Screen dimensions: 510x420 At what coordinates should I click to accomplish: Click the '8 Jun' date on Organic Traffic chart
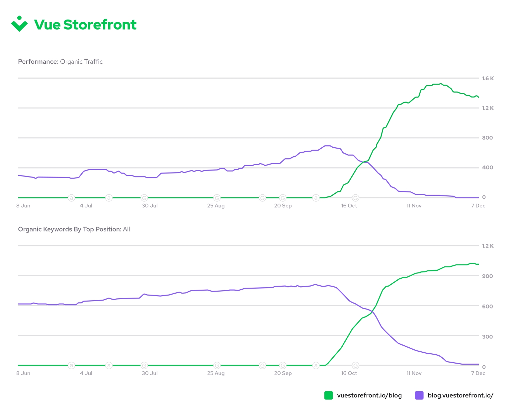coord(23,206)
